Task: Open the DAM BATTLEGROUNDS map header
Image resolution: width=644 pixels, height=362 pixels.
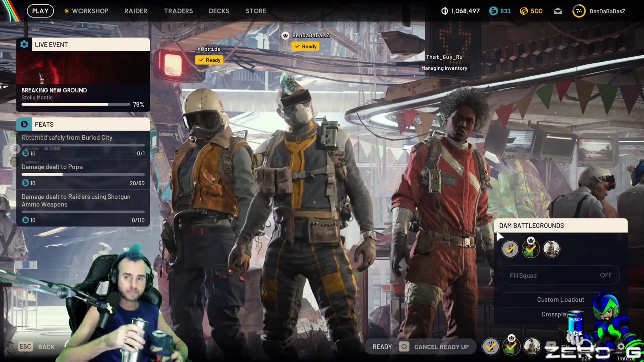Action: (561, 226)
